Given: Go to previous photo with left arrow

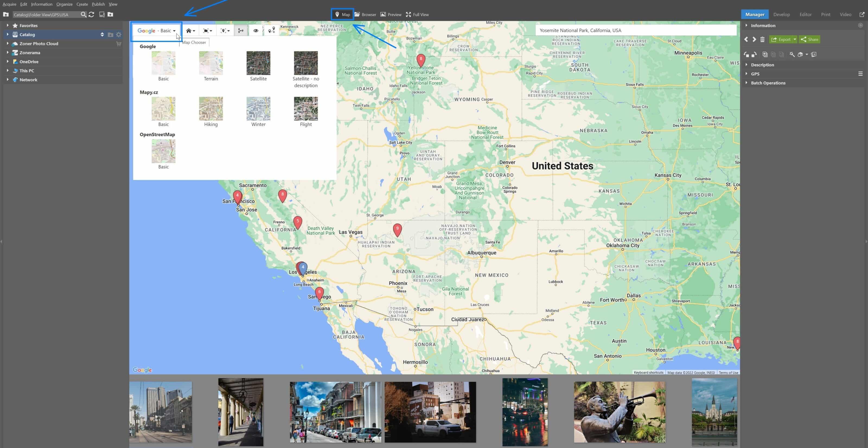Looking at the screenshot, I should (x=746, y=39).
